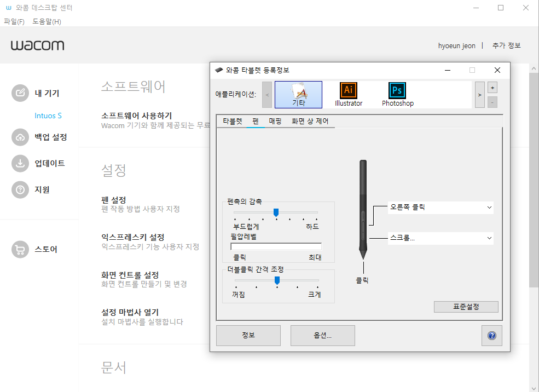Click the pen side switch in the illustration
The image size is (539, 392).
point(363,225)
